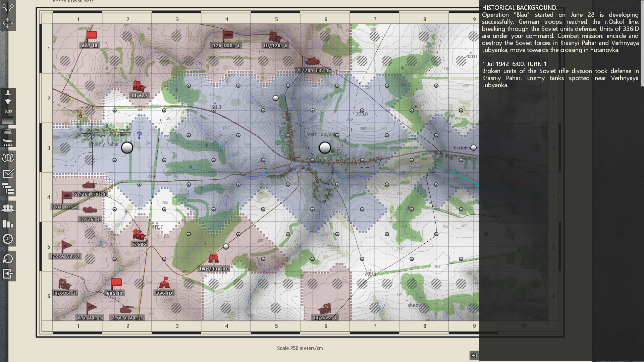Click the pawn icon above the time
This screenshot has width=644, height=362.
(x=8, y=93)
